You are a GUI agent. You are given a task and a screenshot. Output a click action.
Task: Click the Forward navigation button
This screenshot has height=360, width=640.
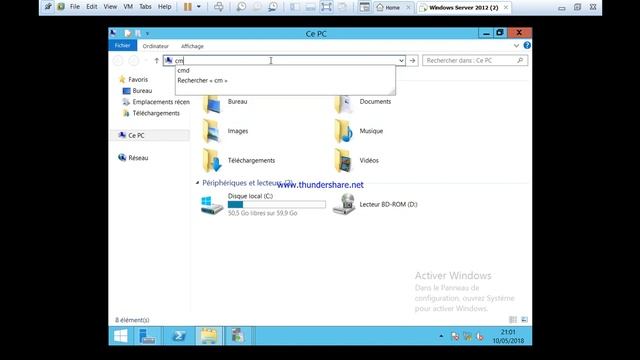[x=133, y=60]
